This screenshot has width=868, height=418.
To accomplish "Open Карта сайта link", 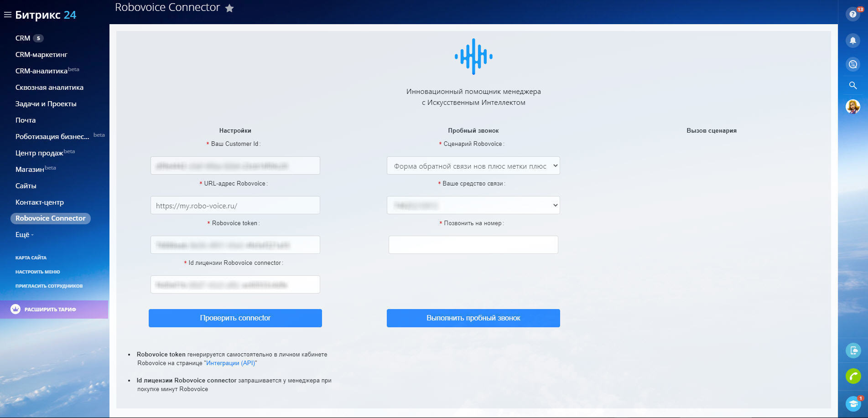I will pos(31,258).
